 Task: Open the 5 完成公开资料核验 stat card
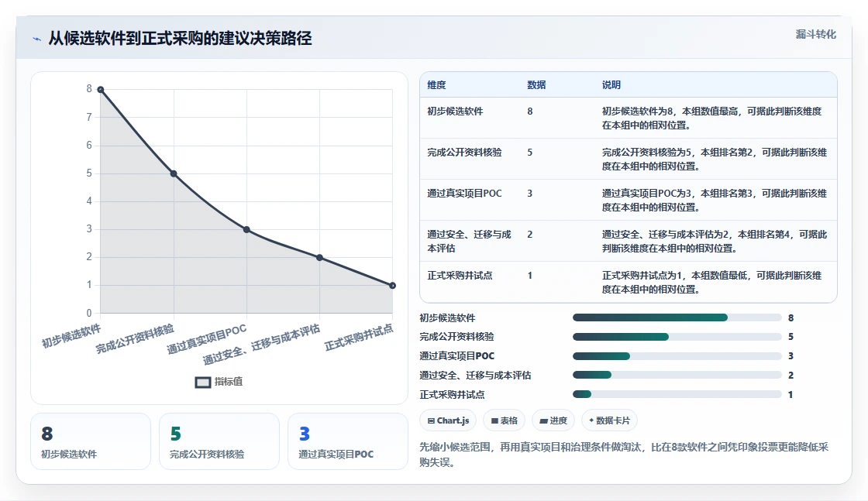pos(219,442)
